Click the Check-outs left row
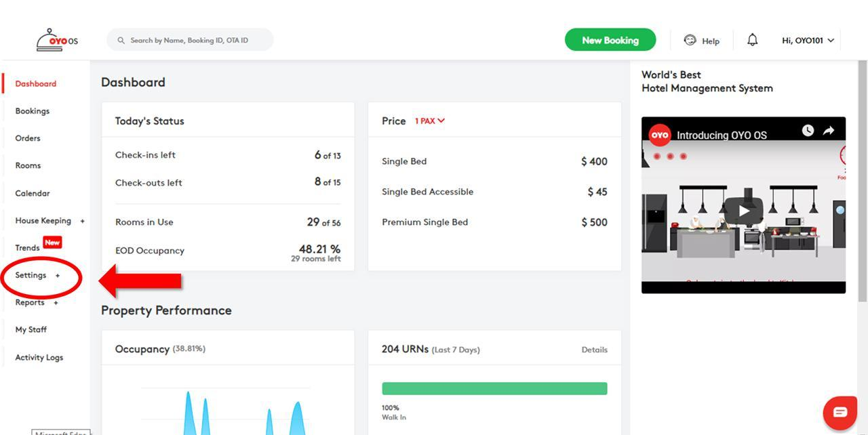The image size is (868, 435). pos(228,182)
